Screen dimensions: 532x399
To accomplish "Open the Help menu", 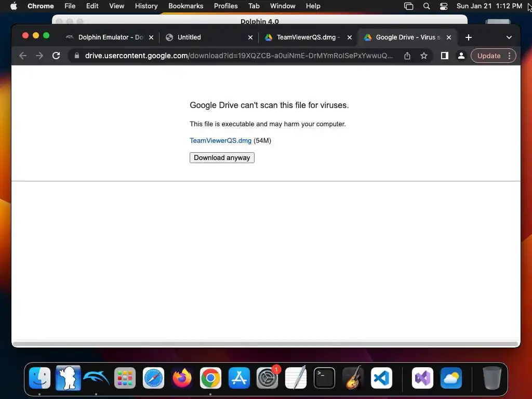I will [x=313, y=6].
